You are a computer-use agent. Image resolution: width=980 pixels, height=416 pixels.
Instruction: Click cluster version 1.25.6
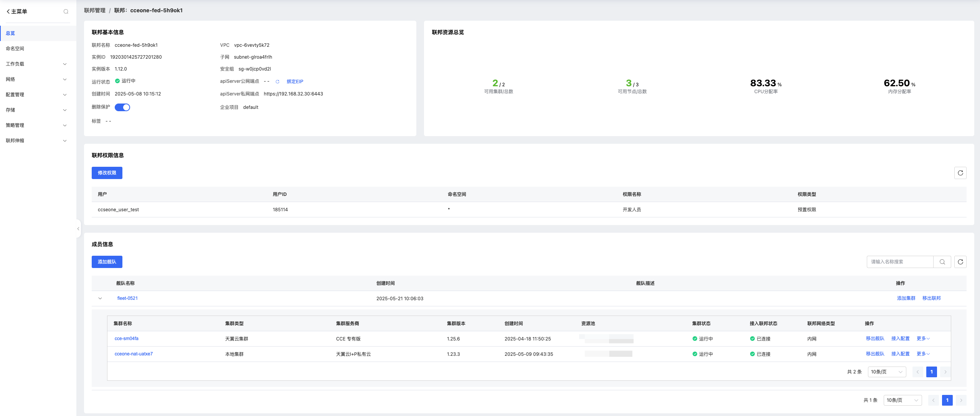pyautogui.click(x=453, y=339)
